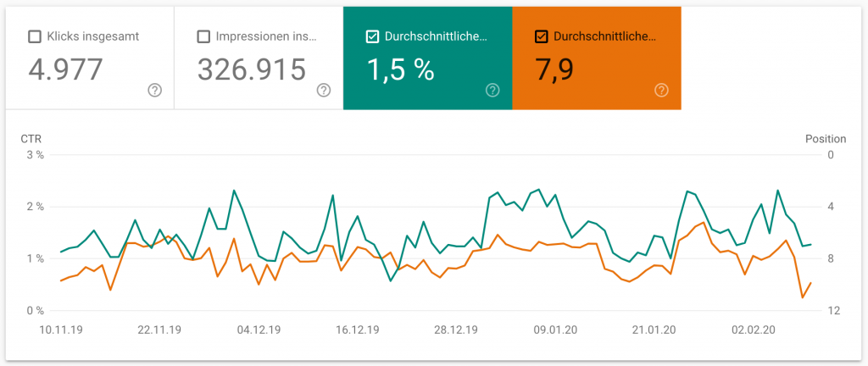Click the 2 % axis label
Screen dimensions: 868x366
click(36, 207)
